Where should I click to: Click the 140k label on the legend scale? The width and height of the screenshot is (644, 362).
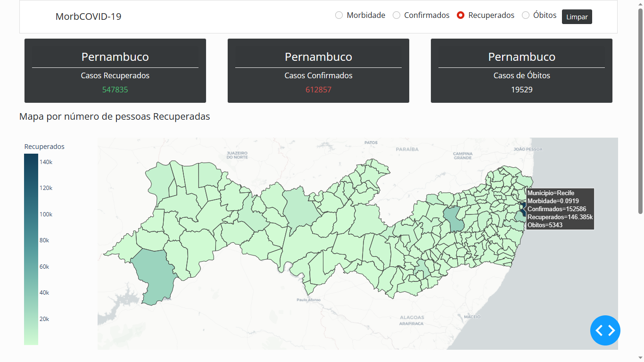pyautogui.click(x=47, y=162)
